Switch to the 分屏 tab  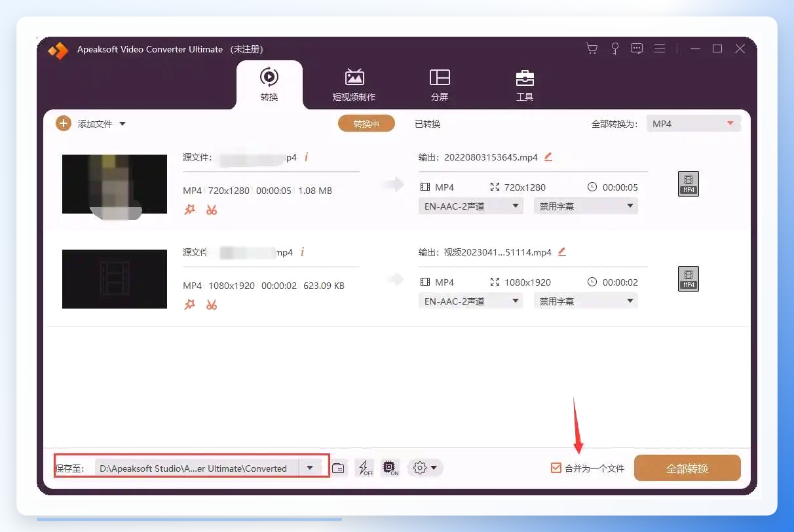440,85
